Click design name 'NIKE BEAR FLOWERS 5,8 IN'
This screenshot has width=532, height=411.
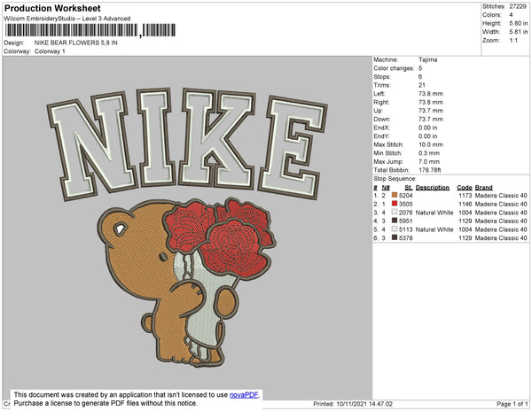pyautogui.click(x=76, y=43)
